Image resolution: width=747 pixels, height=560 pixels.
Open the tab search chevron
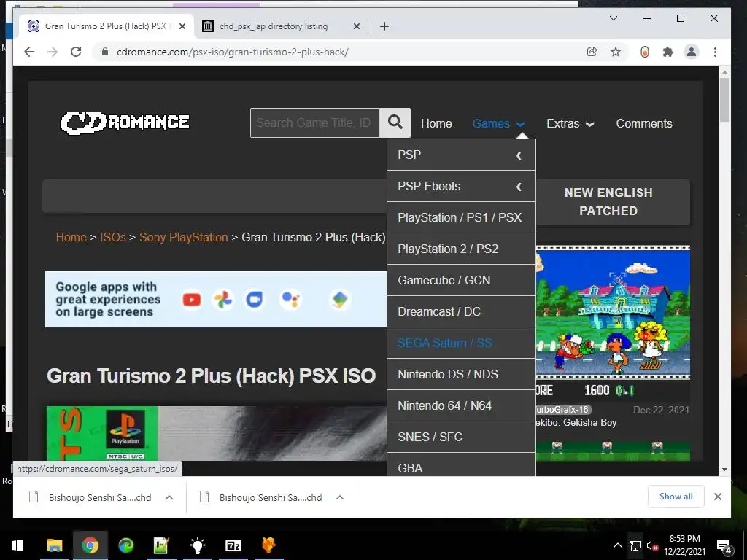coord(614,18)
